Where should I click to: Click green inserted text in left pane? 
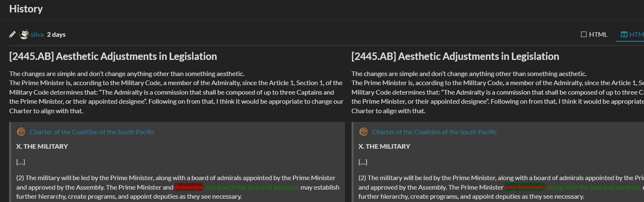point(252,187)
